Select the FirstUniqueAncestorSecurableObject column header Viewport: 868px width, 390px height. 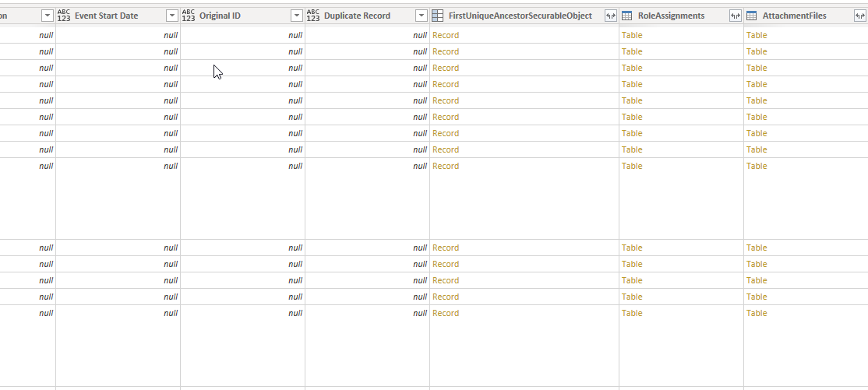tap(524, 16)
